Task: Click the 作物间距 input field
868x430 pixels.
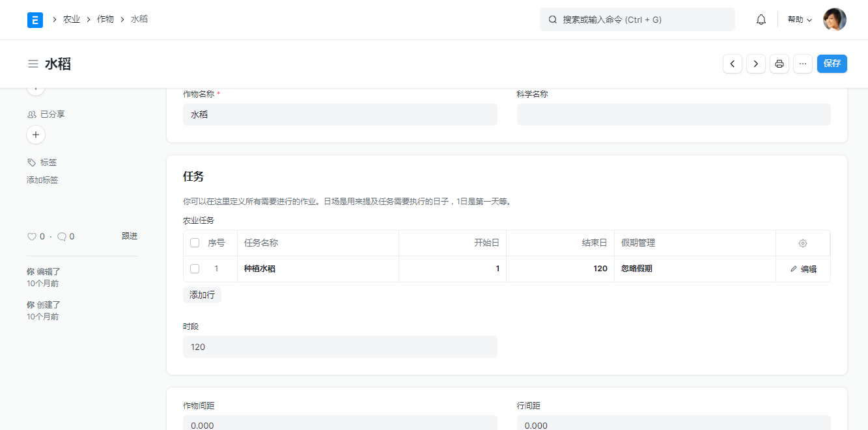Action: click(340, 423)
